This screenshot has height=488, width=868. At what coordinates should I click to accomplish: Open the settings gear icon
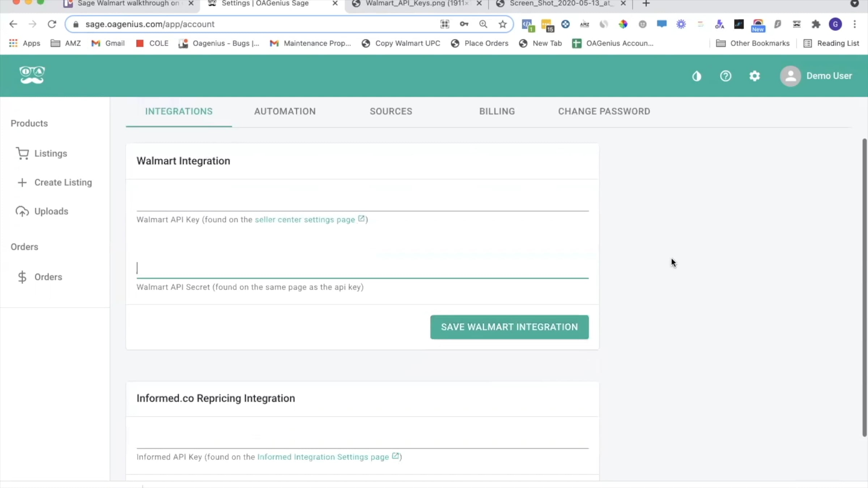(754, 76)
